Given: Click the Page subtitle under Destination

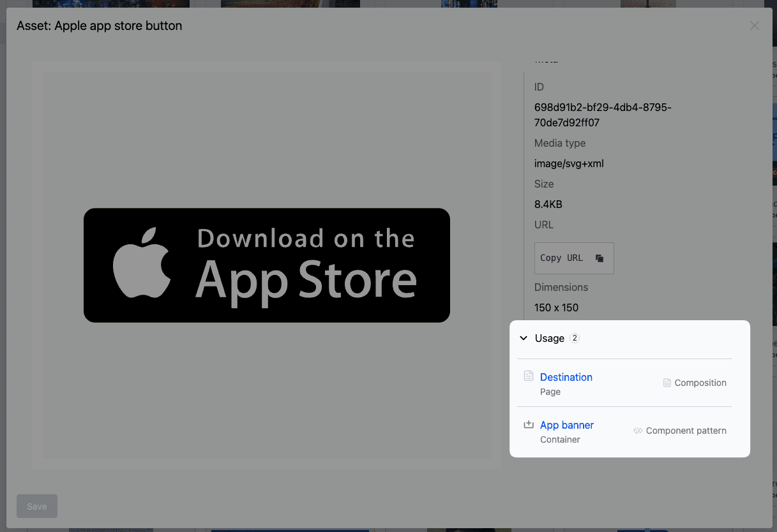Looking at the screenshot, I should coord(550,392).
